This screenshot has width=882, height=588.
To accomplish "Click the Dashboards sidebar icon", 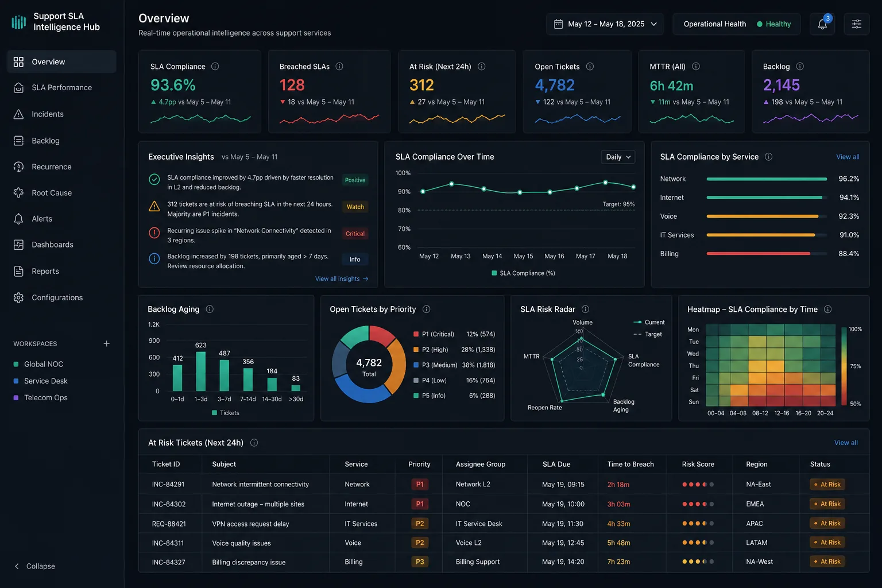I will point(18,245).
